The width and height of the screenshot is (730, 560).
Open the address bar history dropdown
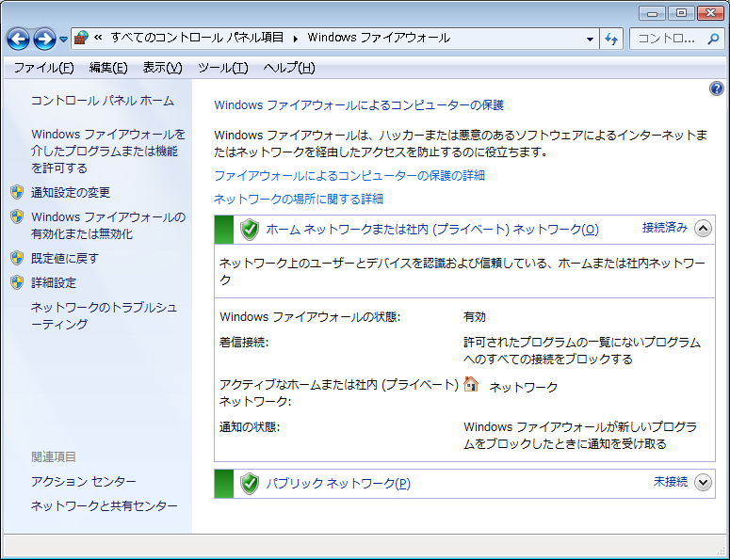590,40
